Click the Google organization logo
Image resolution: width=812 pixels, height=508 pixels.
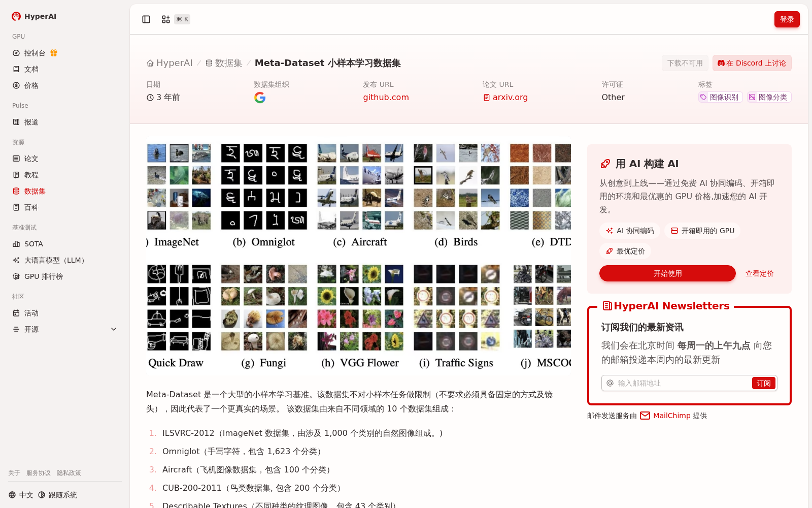point(260,98)
